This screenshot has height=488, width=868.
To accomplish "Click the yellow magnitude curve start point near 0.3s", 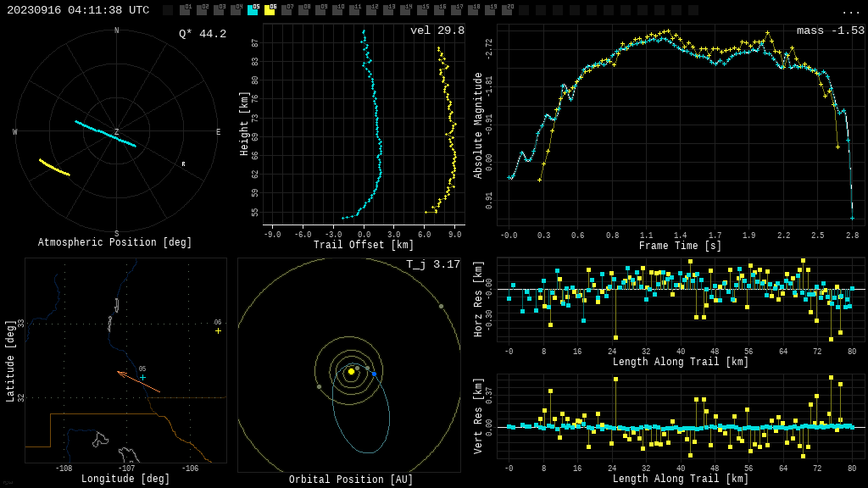I will (539, 180).
